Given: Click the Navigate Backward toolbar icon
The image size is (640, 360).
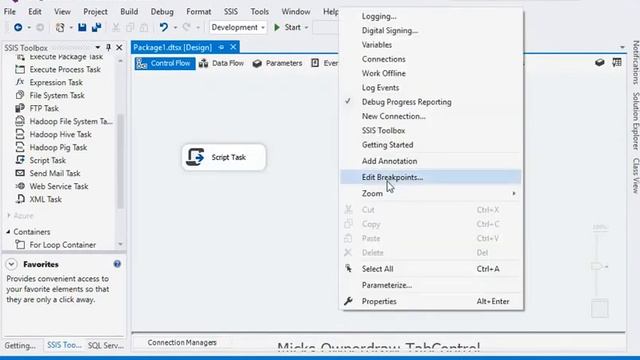Looking at the screenshot, I should [18, 27].
